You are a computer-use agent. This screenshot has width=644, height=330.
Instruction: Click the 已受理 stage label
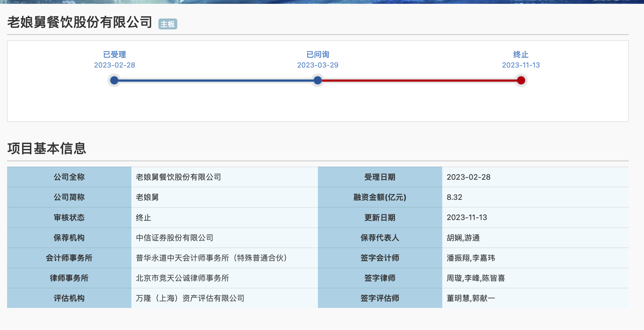tap(115, 54)
